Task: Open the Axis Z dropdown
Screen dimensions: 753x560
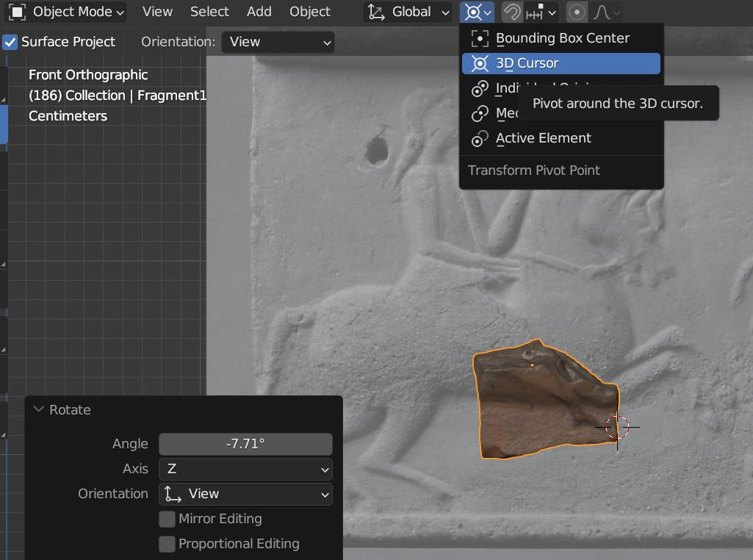Action: [245, 469]
